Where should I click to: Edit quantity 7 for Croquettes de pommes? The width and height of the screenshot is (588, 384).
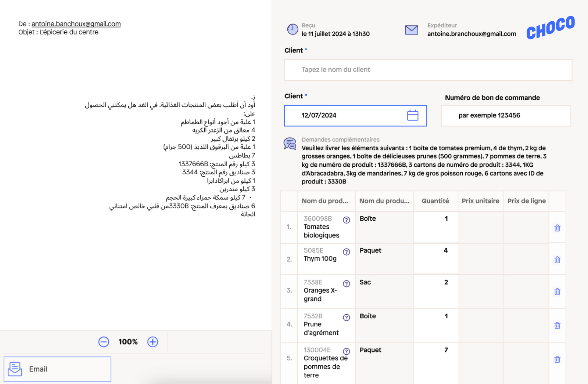[x=436, y=363]
